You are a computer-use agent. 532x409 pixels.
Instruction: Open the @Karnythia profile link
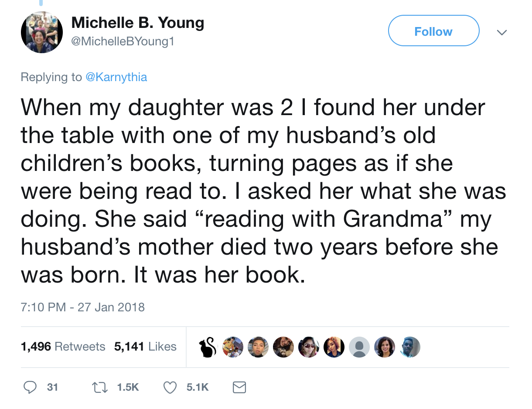[x=116, y=77]
